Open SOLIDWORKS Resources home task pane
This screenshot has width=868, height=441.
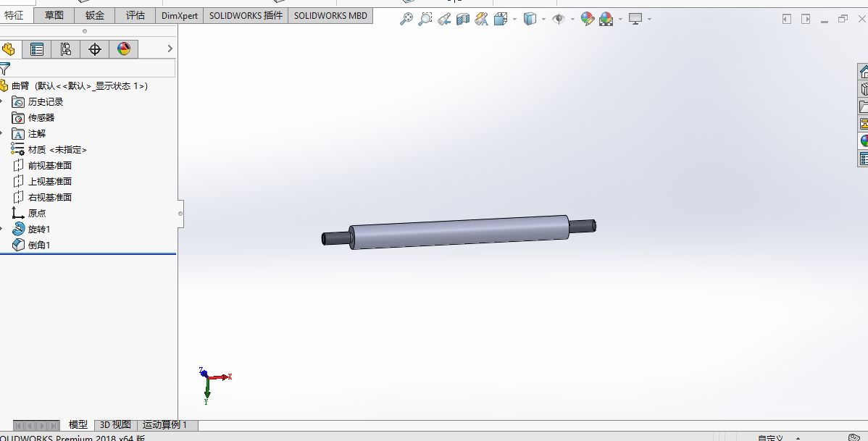pos(863,72)
